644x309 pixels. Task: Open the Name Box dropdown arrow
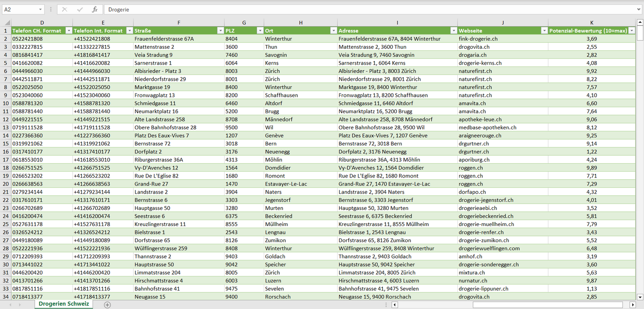[41, 9]
